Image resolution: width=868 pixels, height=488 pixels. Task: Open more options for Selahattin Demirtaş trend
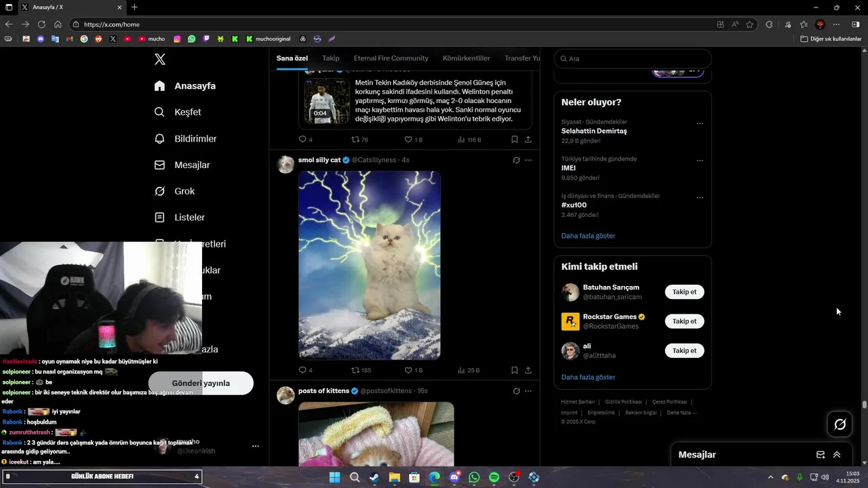(x=700, y=123)
